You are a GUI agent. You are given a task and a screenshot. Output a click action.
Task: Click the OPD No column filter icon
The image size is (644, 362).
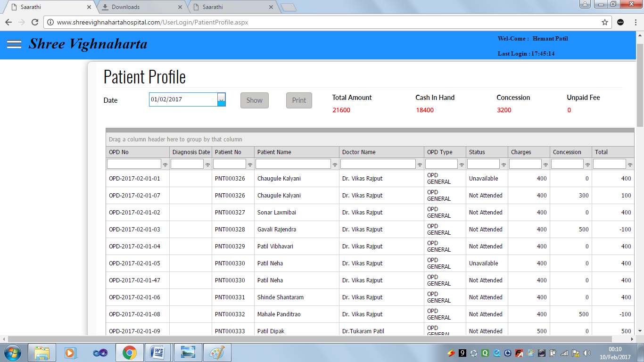[x=165, y=165]
